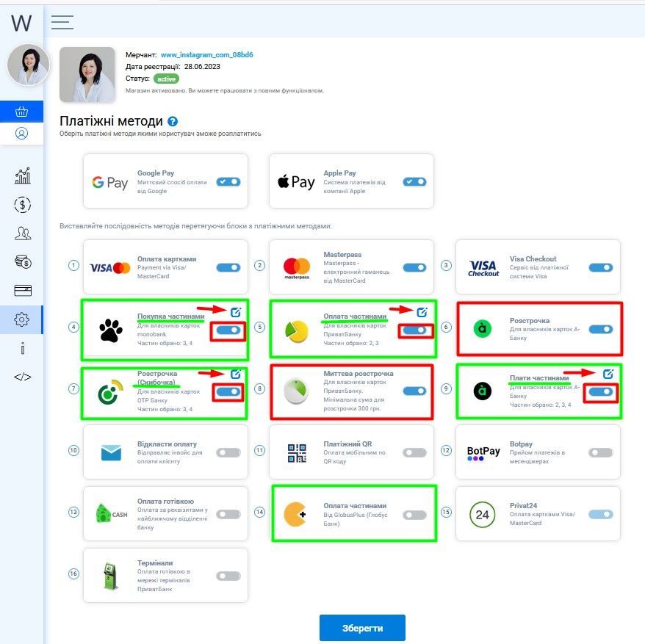The width and height of the screenshot is (645, 644).
Task: Open the settings gear sidebar icon
Action: point(21,319)
